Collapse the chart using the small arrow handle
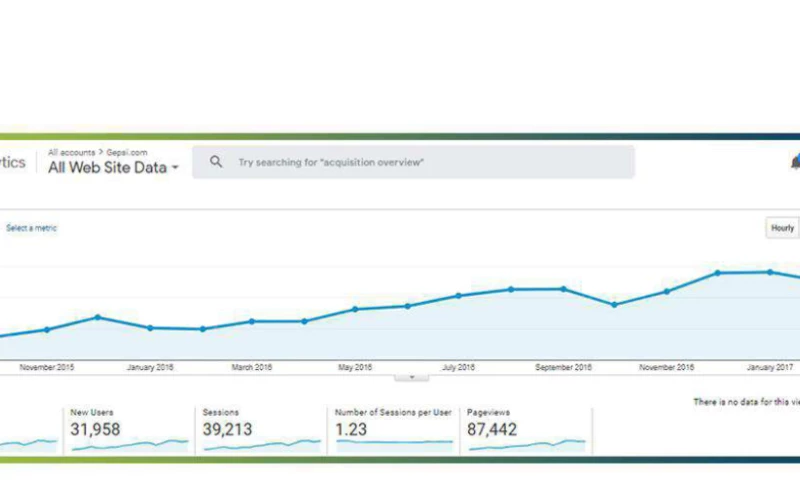This screenshot has height=480, width=800. 411,377
